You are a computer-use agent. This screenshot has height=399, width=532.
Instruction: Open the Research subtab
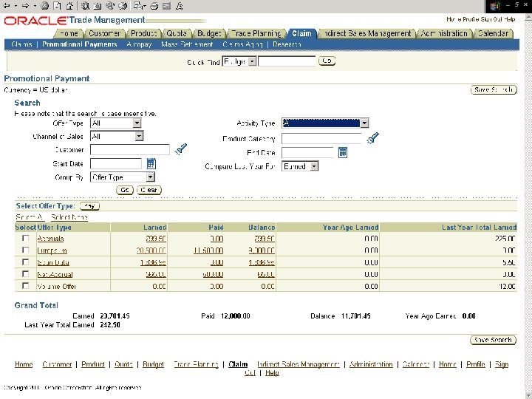[287, 44]
